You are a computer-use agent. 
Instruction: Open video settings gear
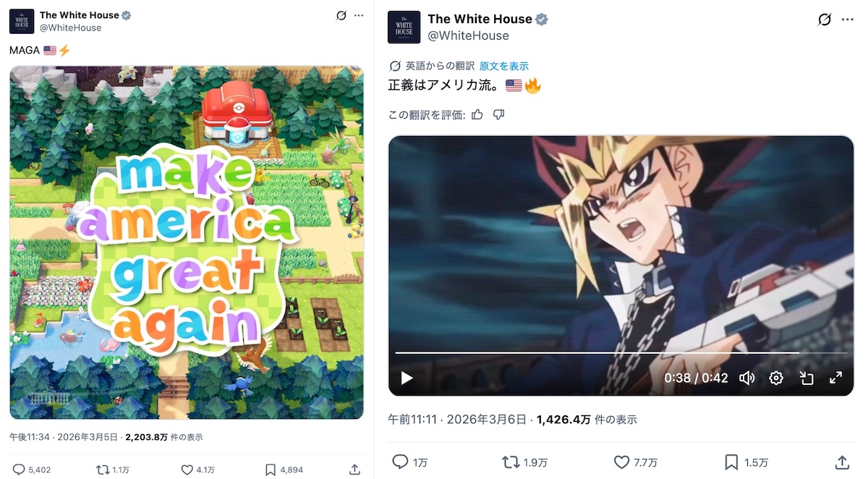click(x=776, y=378)
